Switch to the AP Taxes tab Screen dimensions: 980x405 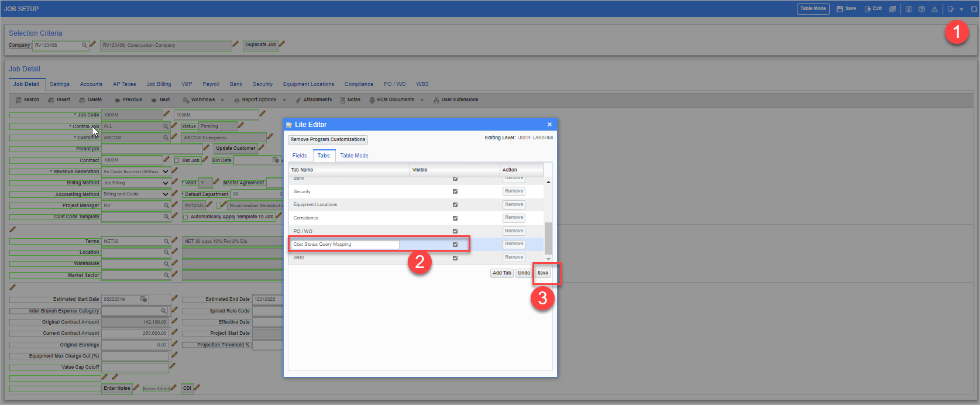pos(125,84)
